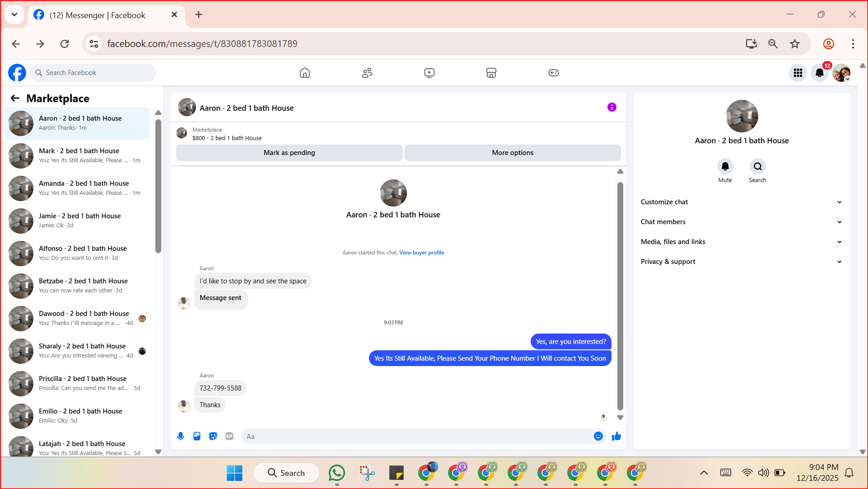
Task: Open Betzabe's 2 bed 1 bath House chat
Action: tap(77, 286)
